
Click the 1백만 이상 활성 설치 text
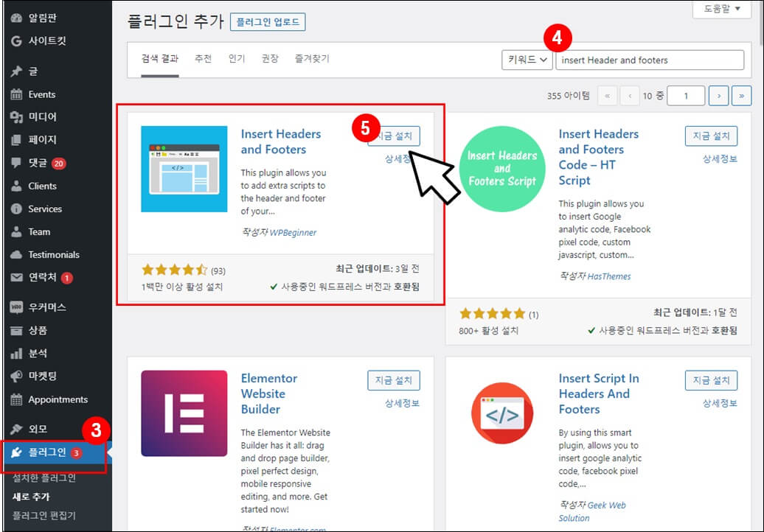[x=181, y=287]
